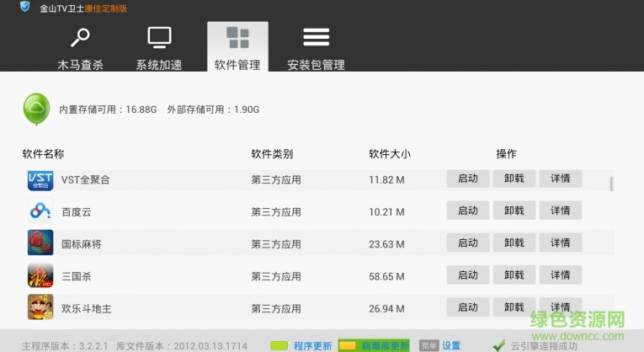The height and width of the screenshot is (352, 644).
Task: Click the 菜单 key badge
Action: click(x=428, y=346)
